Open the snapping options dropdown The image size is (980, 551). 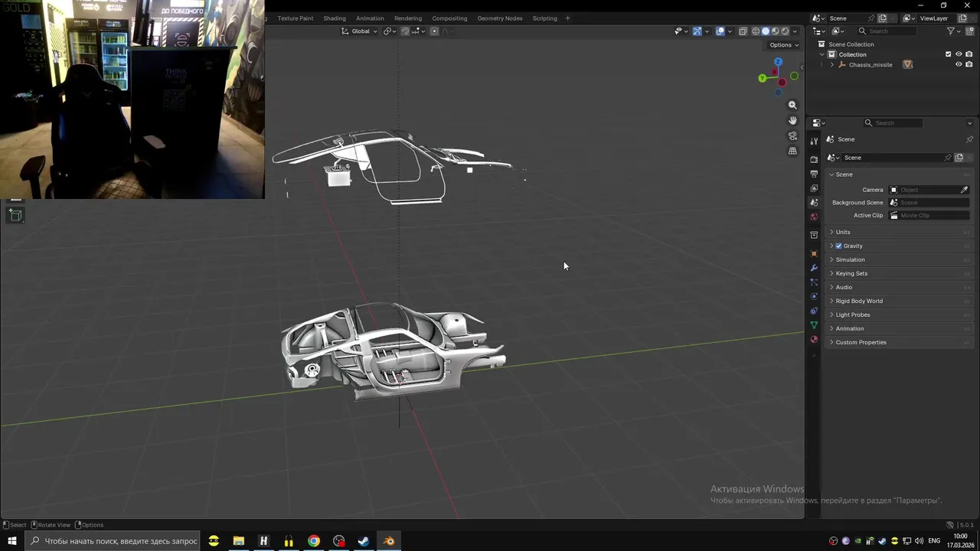pos(418,31)
